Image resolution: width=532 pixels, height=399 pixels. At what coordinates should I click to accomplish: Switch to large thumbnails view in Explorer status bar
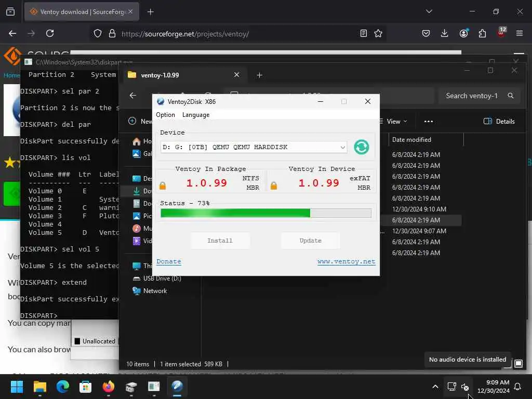pyautogui.click(x=518, y=364)
